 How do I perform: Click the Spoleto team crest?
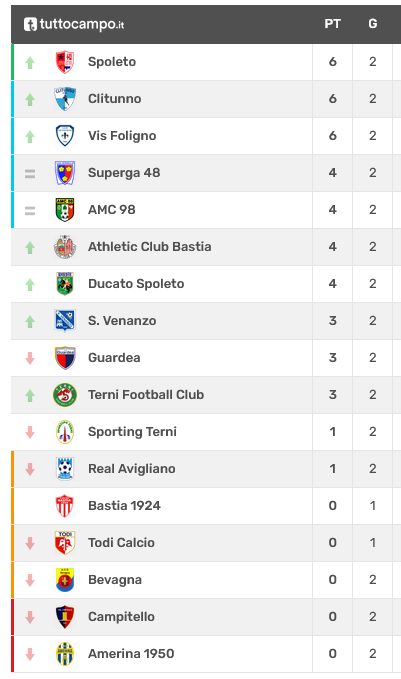(x=65, y=62)
